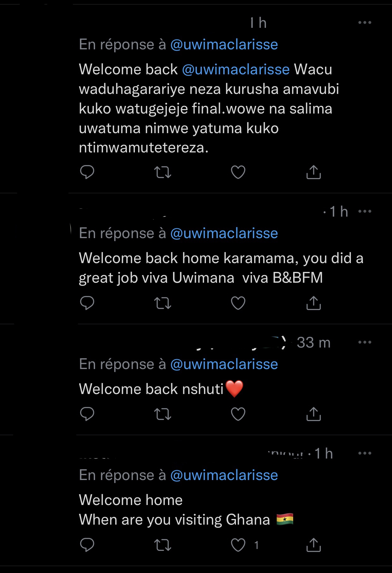The height and width of the screenshot is (573, 392).
Task: Reply to 'Welcome back nshuti' tweet
Action: (x=87, y=414)
